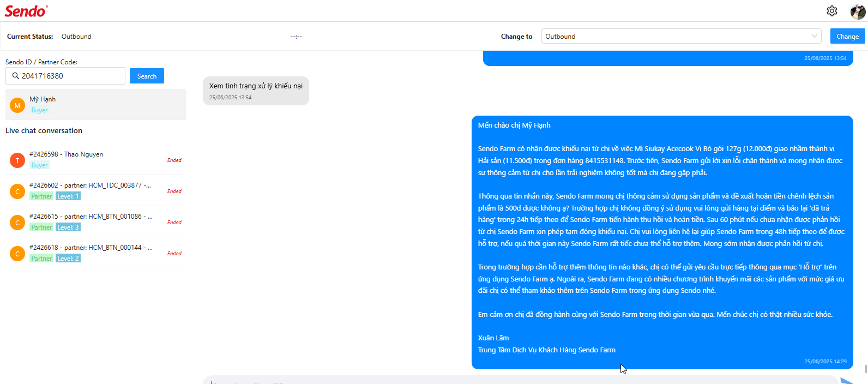The height and width of the screenshot is (384, 868).
Task: Click the red T avatar for Thao Nguyen
Action: click(17, 160)
